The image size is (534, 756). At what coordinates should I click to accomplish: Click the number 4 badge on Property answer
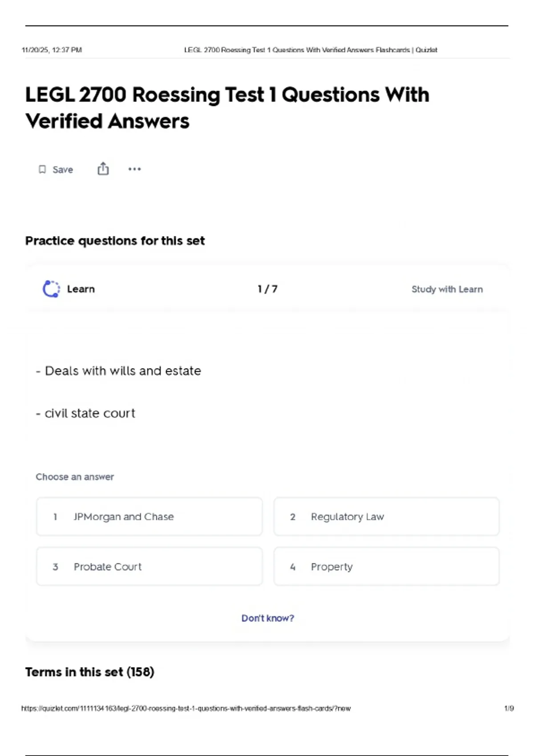tap(292, 567)
